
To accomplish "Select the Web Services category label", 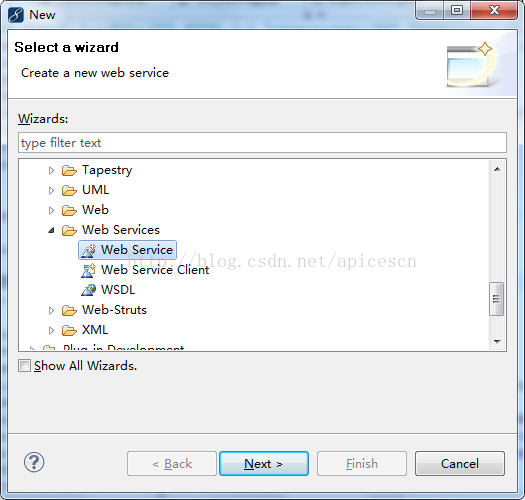I will [x=121, y=230].
